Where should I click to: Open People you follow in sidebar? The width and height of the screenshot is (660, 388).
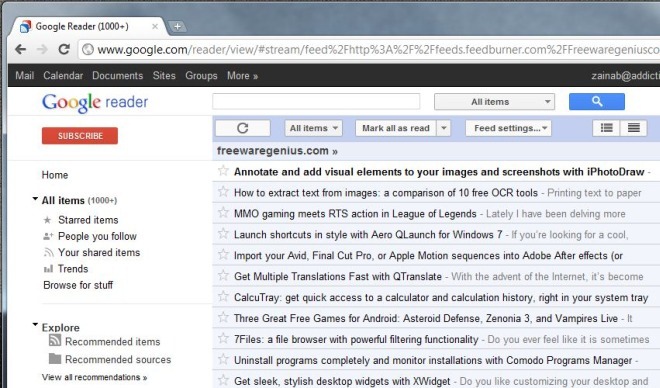pos(97,236)
